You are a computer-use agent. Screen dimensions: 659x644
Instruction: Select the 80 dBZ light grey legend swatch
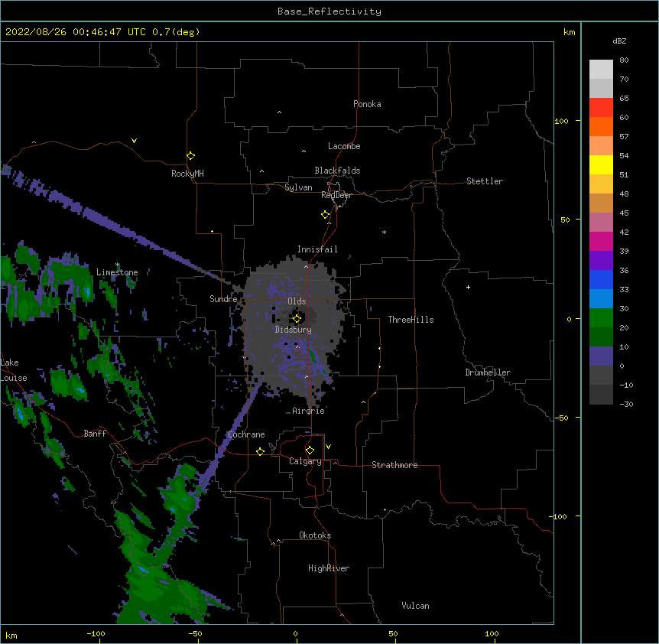[601, 70]
